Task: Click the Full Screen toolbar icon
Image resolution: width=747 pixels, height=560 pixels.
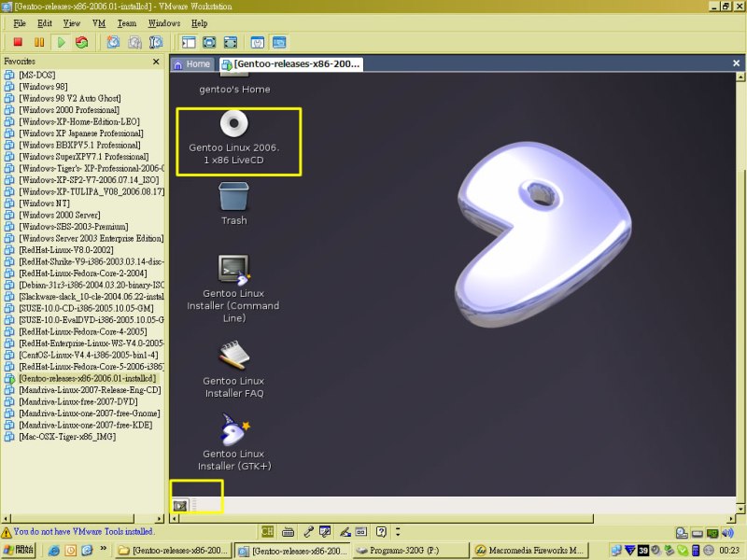Action: click(x=209, y=42)
